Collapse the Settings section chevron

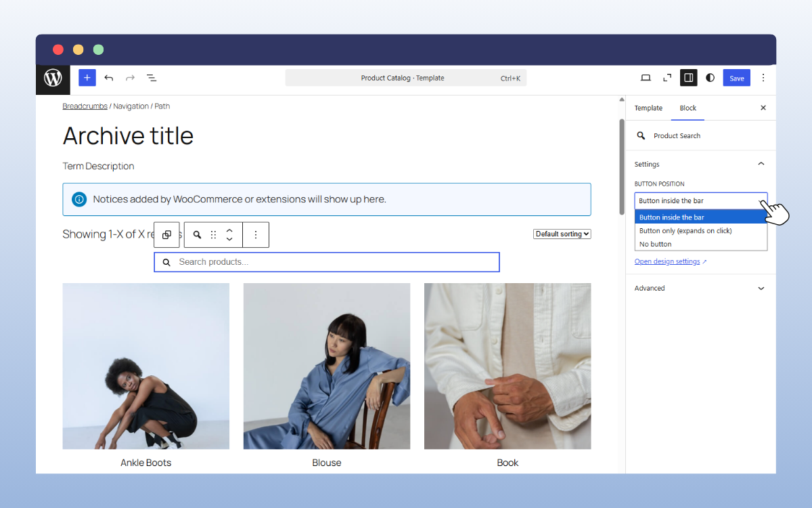761,164
